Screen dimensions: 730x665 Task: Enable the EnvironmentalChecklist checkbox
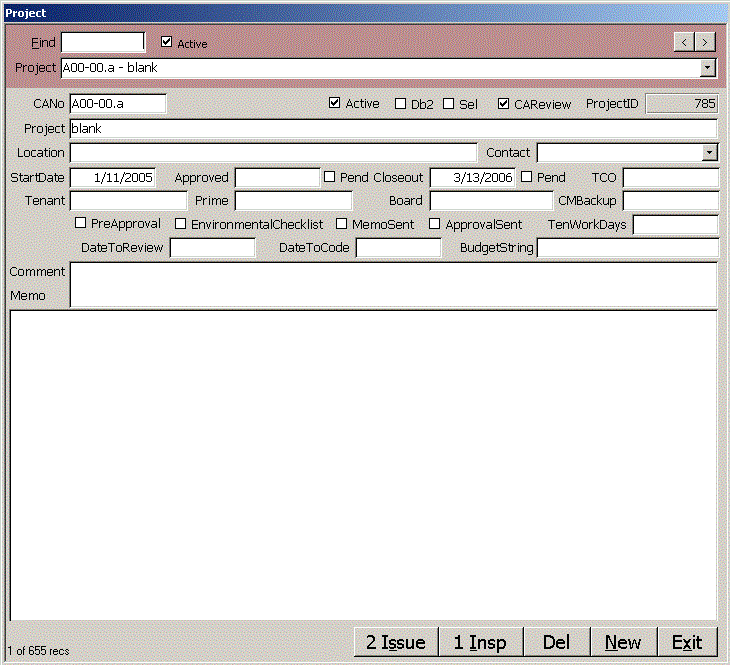pyautogui.click(x=181, y=224)
